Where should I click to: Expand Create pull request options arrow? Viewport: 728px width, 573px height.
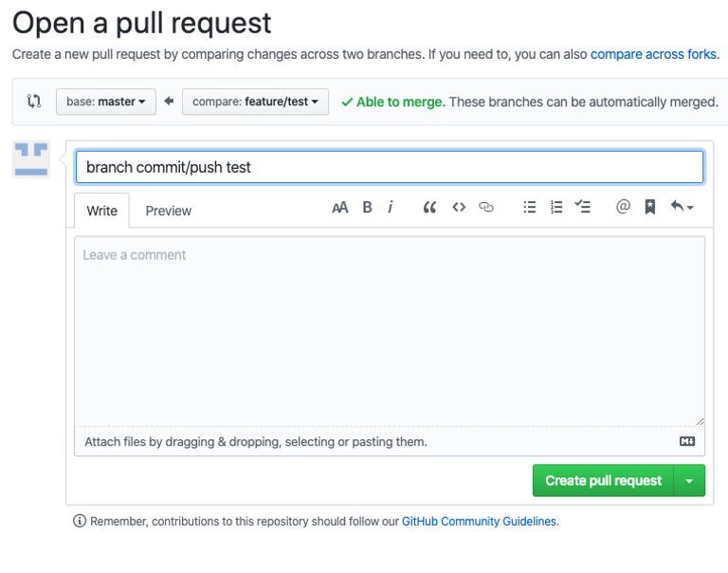[x=689, y=481]
